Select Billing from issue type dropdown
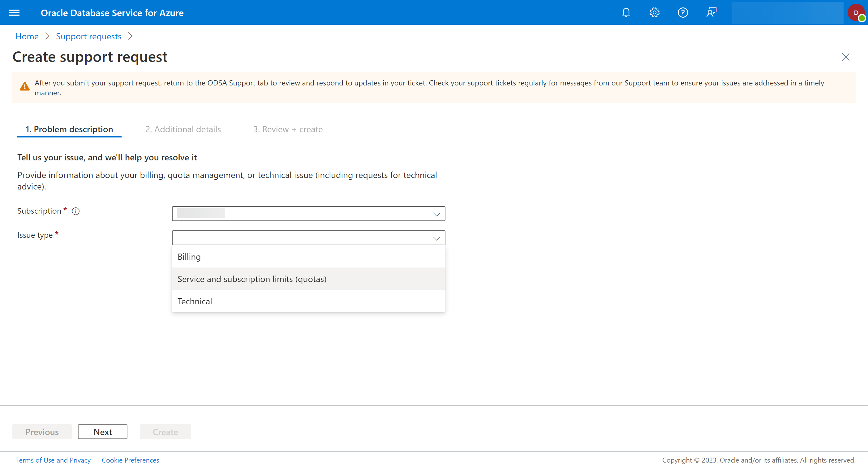Image resolution: width=868 pixels, height=470 pixels. [x=309, y=256]
